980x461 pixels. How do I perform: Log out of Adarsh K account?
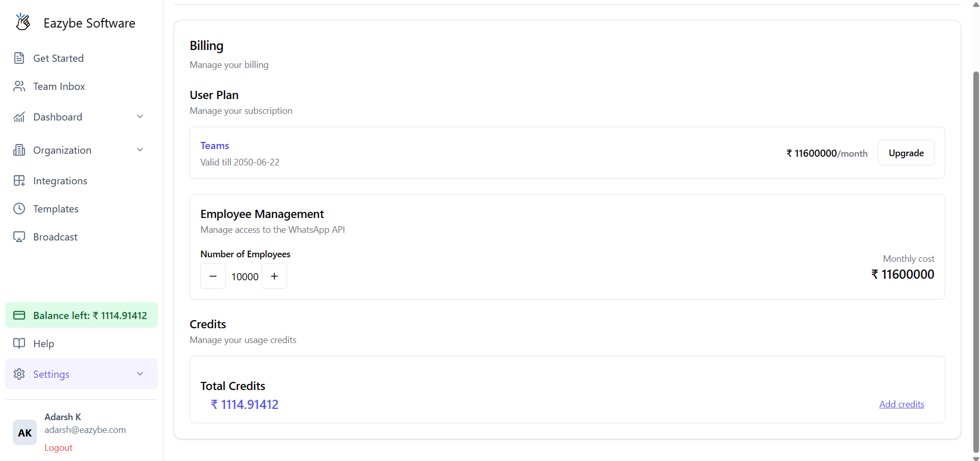58,448
